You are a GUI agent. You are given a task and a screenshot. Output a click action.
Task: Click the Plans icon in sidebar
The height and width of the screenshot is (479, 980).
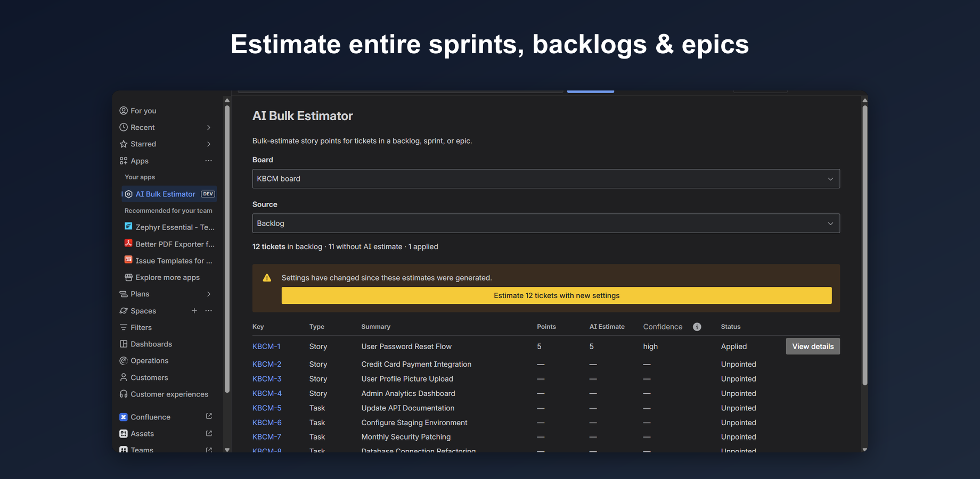click(124, 294)
